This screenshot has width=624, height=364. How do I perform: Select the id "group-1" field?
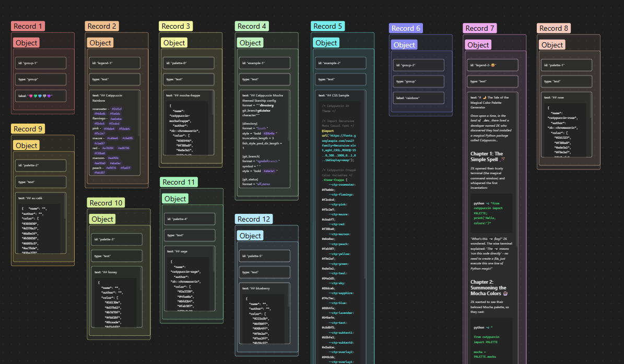click(x=41, y=63)
